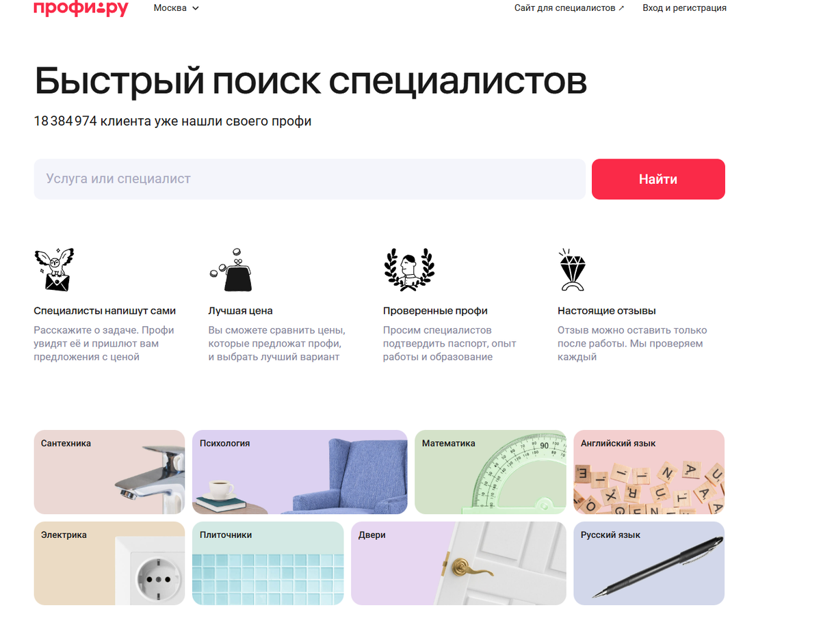Click the red Найти button
Screen dimensions: 821x644
tap(658, 179)
